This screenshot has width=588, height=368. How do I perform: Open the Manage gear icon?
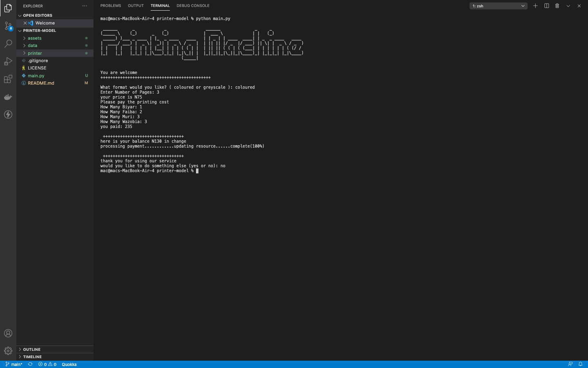[x=8, y=351]
